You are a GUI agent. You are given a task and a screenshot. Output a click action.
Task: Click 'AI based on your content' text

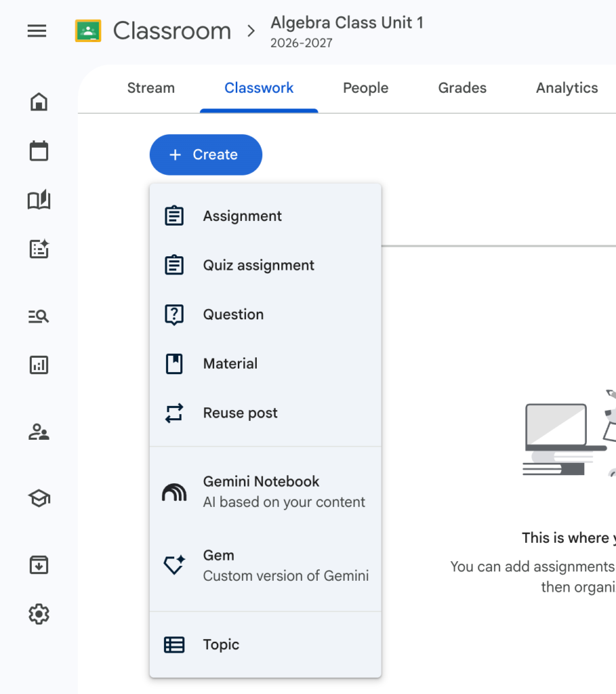coord(284,502)
